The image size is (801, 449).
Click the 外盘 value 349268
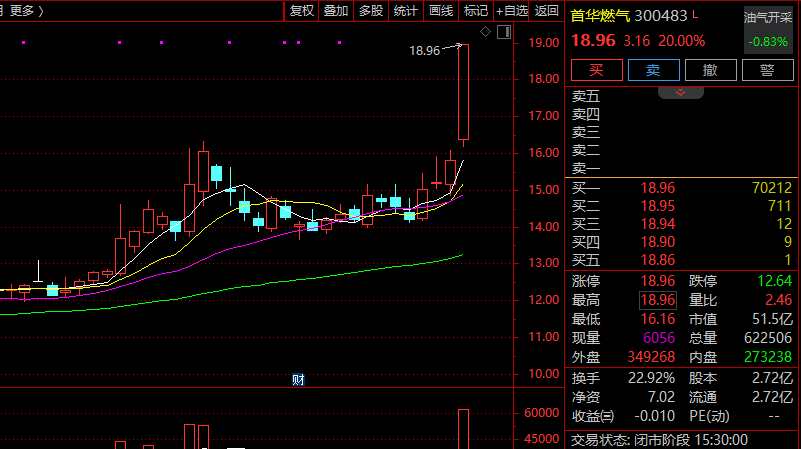point(651,357)
